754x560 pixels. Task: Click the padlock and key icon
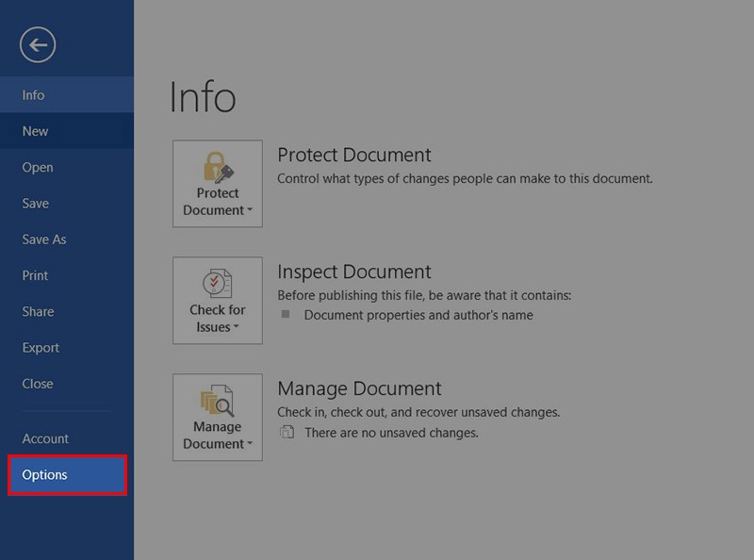click(x=218, y=167)
